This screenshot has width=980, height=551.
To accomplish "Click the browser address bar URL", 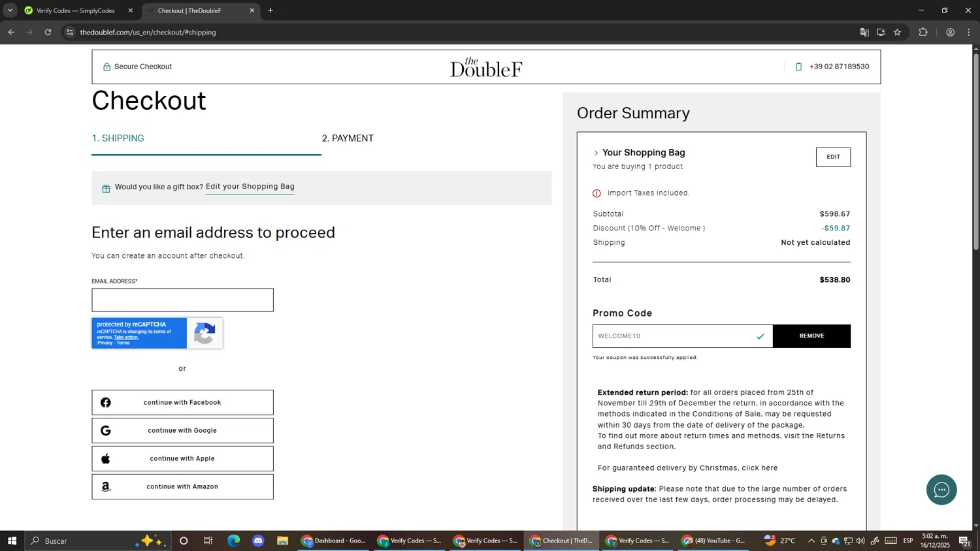I will tap(148, 32).
